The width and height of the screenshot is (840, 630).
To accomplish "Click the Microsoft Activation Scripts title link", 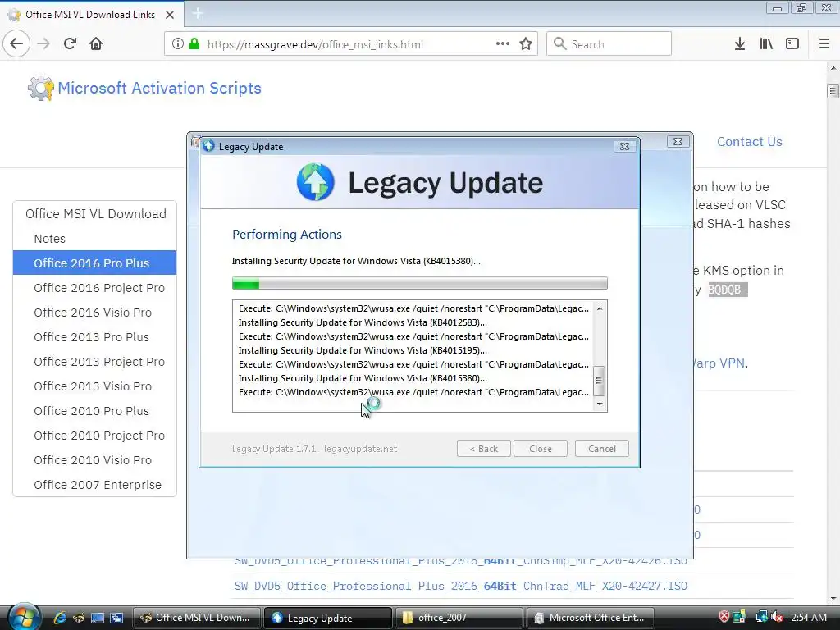I will coord(160,88).
